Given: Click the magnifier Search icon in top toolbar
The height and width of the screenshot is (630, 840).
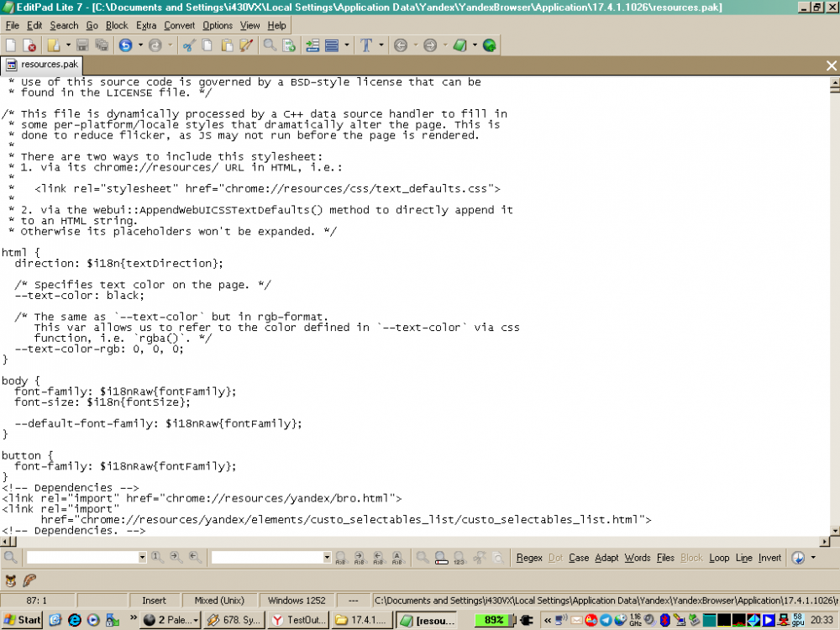Looking at the screenshot, I should point(270,45).
